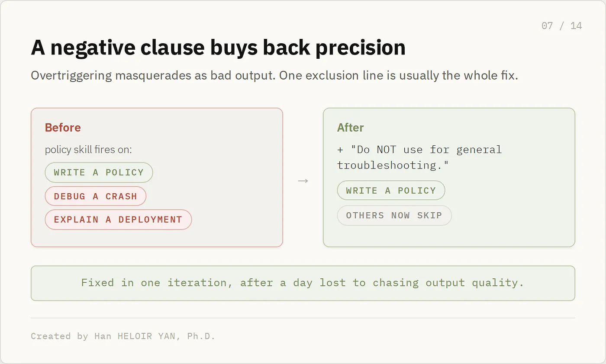The width and height of the screenshot is (606, 364).
Task: Select the red DEBUG A CRASH pill
Action: (96, 196)
